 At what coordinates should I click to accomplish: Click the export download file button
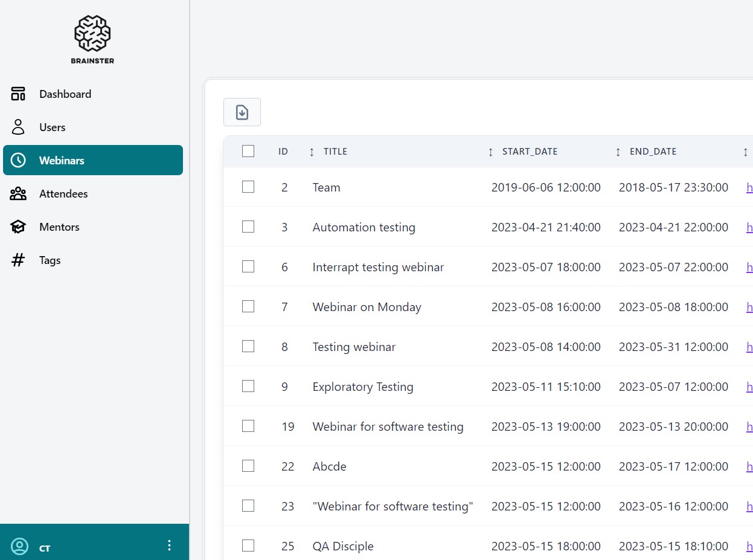point(242,112)
